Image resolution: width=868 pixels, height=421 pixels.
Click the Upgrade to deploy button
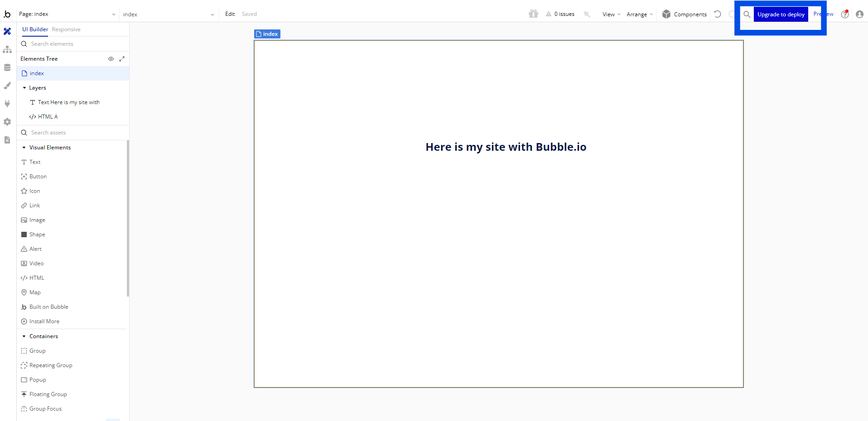(x=781, y=14)
